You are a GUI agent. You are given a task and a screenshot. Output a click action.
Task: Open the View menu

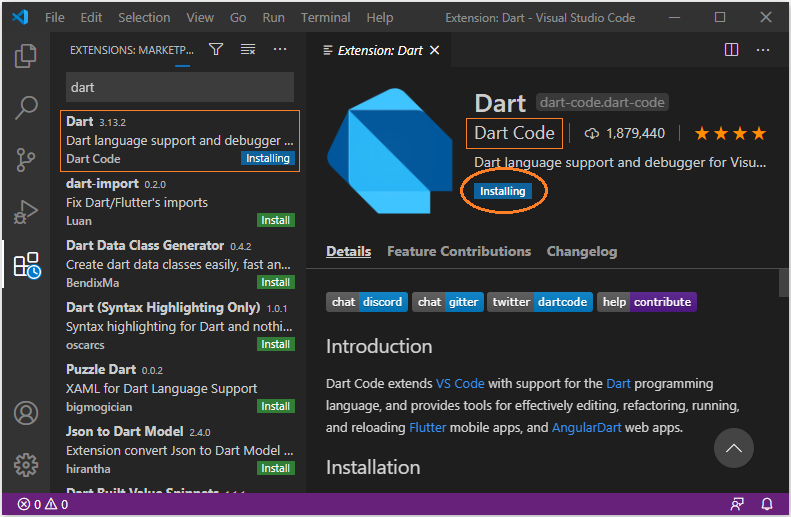click(200, 18)
